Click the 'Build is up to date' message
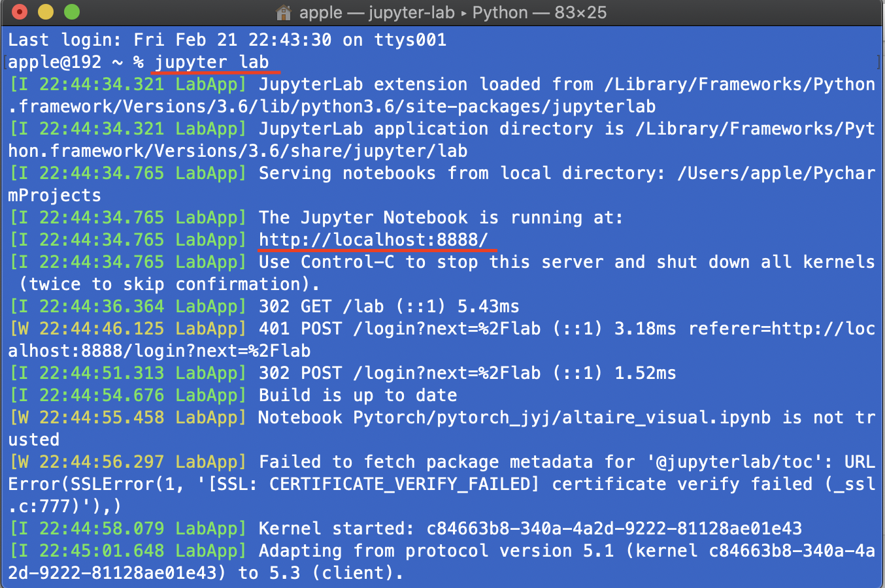Image resolution: width=885 pixels, height=588 pixels. 358,395
